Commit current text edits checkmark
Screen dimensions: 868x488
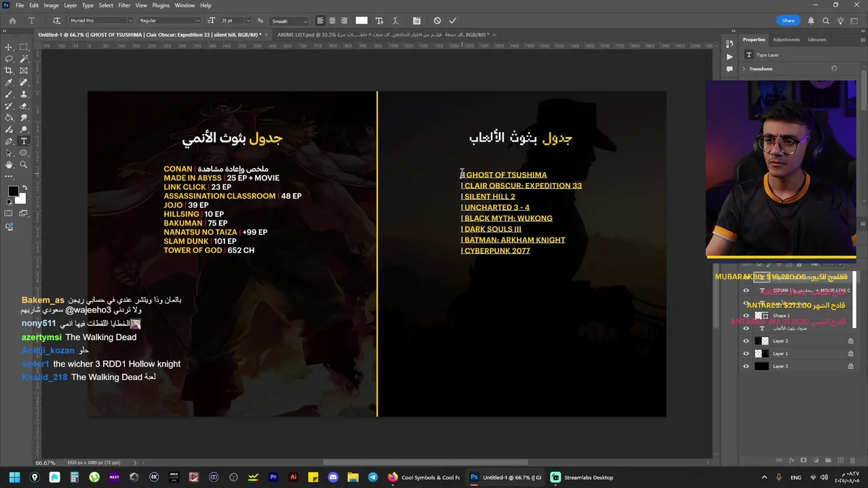click(452, 20)
